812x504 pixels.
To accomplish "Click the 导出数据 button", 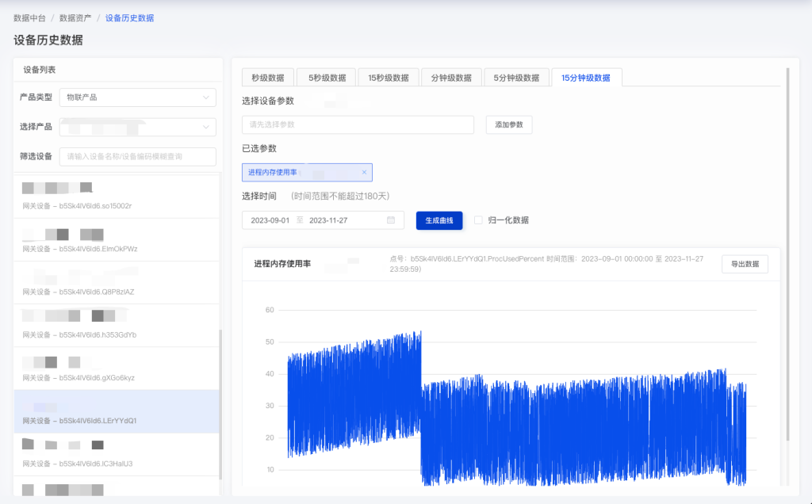I will point(745,264).
